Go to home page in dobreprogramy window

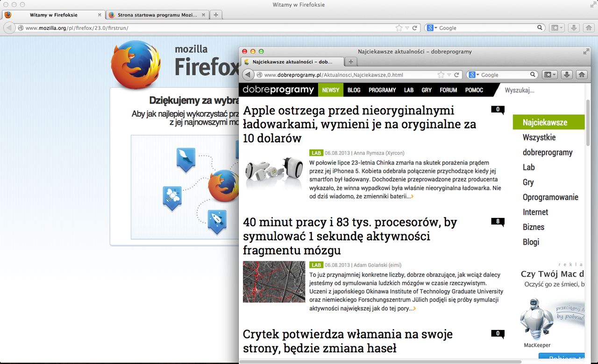coord(582,75)
